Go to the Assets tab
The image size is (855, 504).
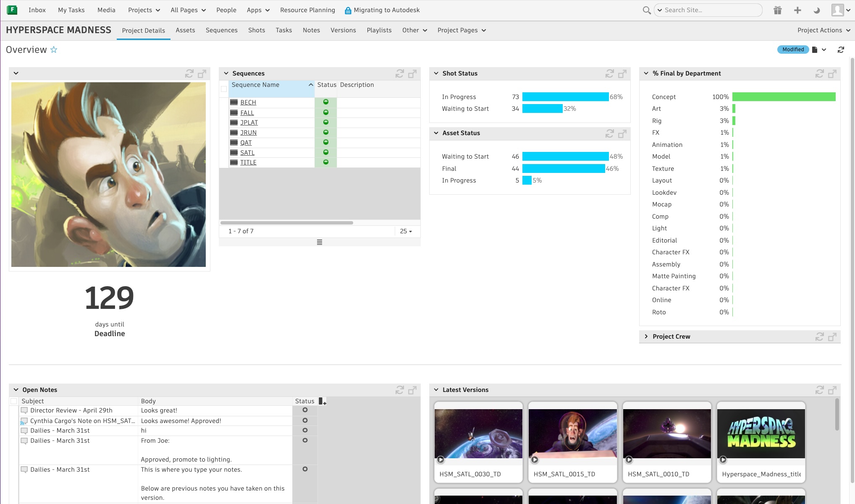coord(185,30)
